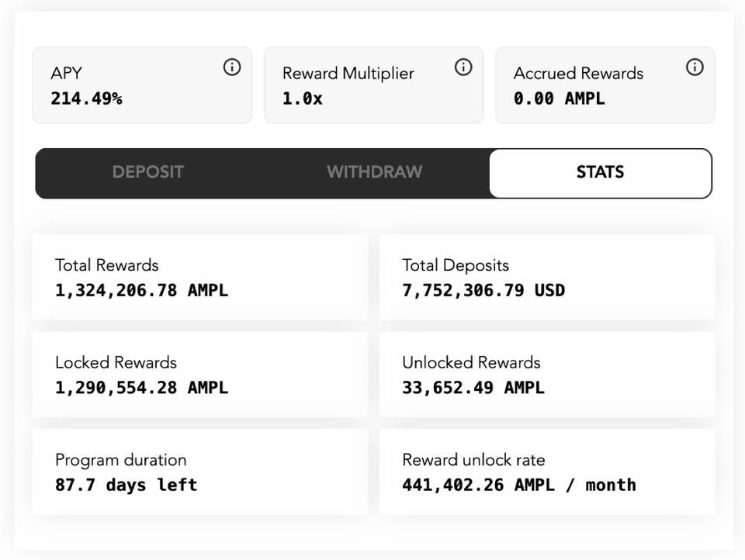This screenshot has width=745, height=560.
Task: Click the APY label text
Action: (67, 74)
